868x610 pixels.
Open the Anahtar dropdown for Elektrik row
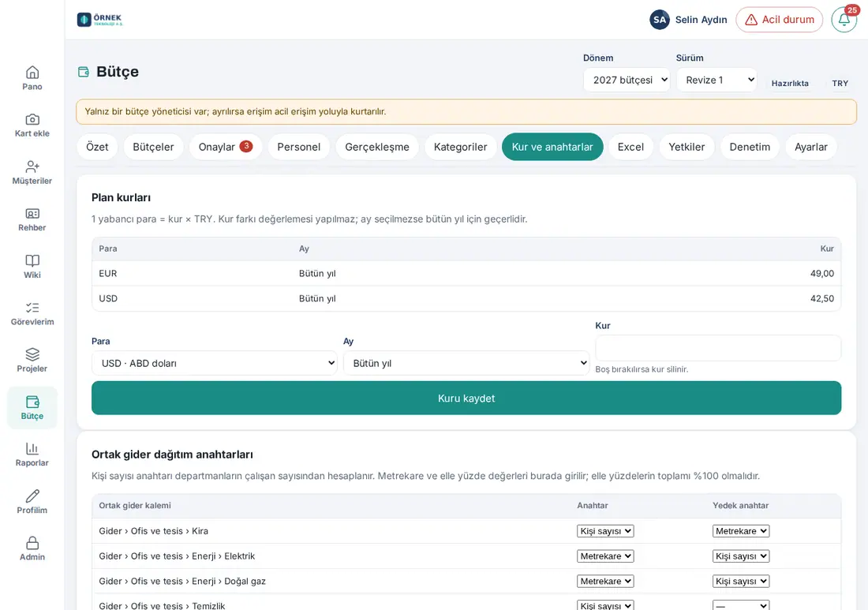pos(605,556)
